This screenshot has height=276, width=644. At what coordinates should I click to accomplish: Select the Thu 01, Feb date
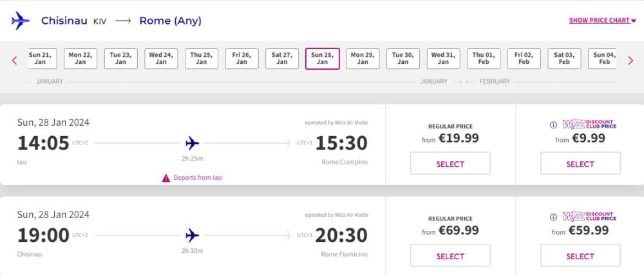[484, 59]
